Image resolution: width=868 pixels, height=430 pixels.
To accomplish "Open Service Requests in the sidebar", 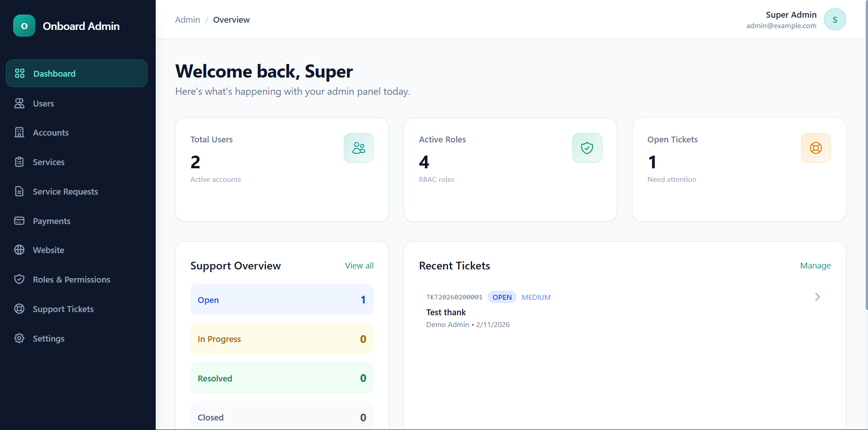I will point(65,191).
